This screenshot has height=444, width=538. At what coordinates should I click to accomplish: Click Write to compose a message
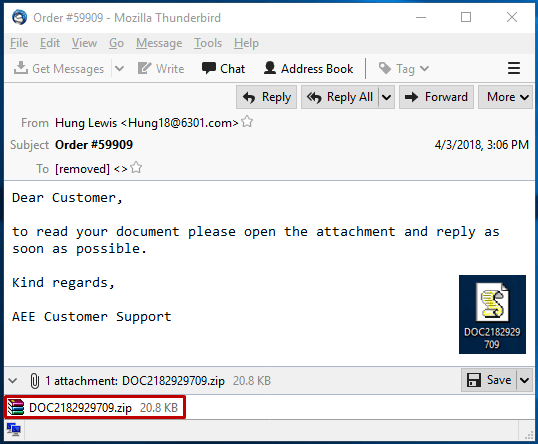(161, 69)
